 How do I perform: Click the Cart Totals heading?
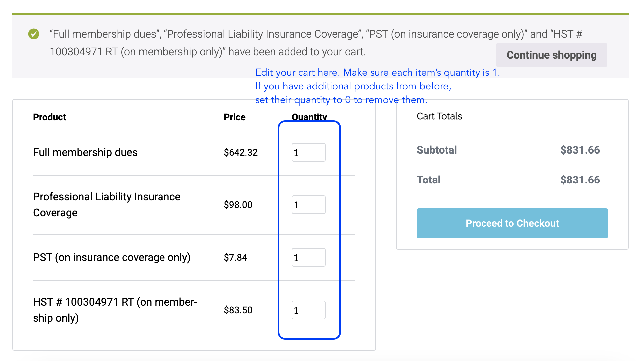439,116
